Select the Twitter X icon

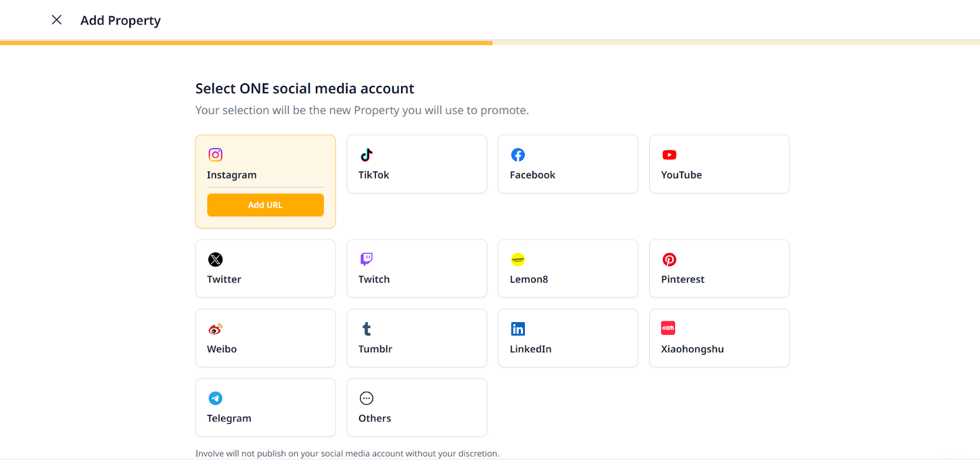coord(215,260)
